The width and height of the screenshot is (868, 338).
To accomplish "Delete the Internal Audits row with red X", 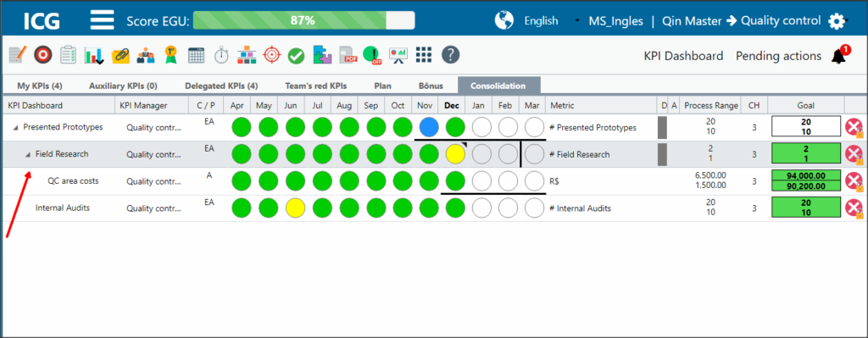I will pyautogui.click(x=854, y=208).
